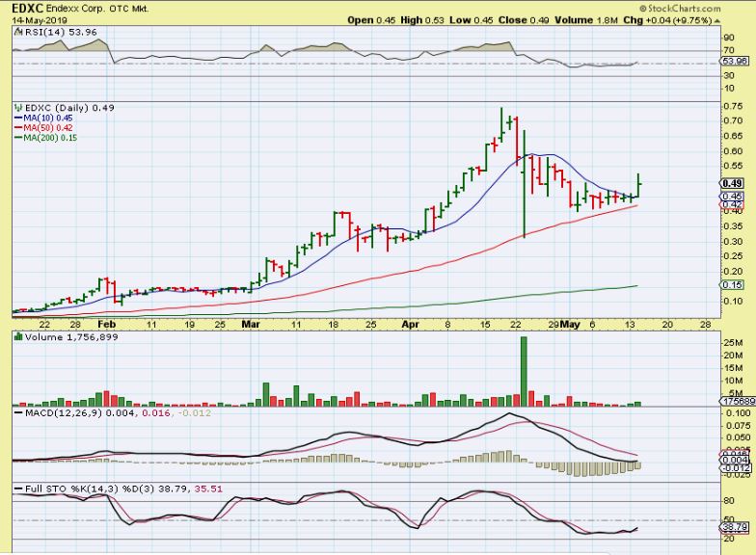
Task: Click the 0.100 MACD axis label
Action: [738, 413]
